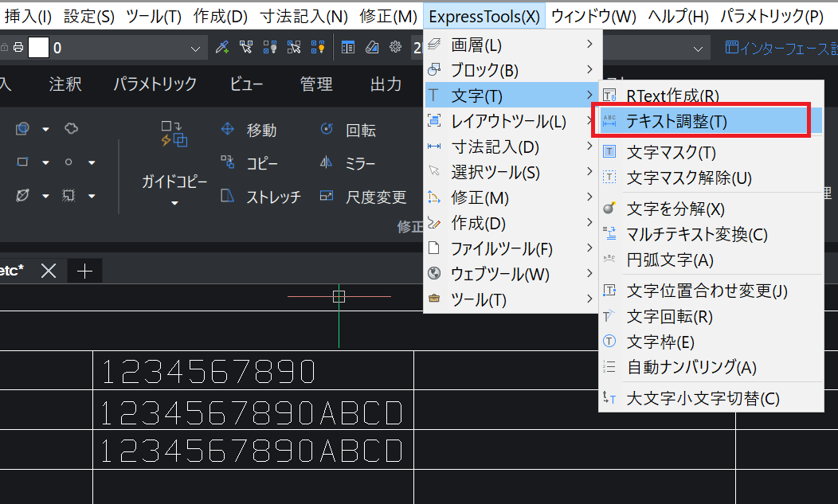This screenshot has width=838, height=504.
Task: Expand the ガイドコピー dropdown arrow
Action: (x=174, y=203)
